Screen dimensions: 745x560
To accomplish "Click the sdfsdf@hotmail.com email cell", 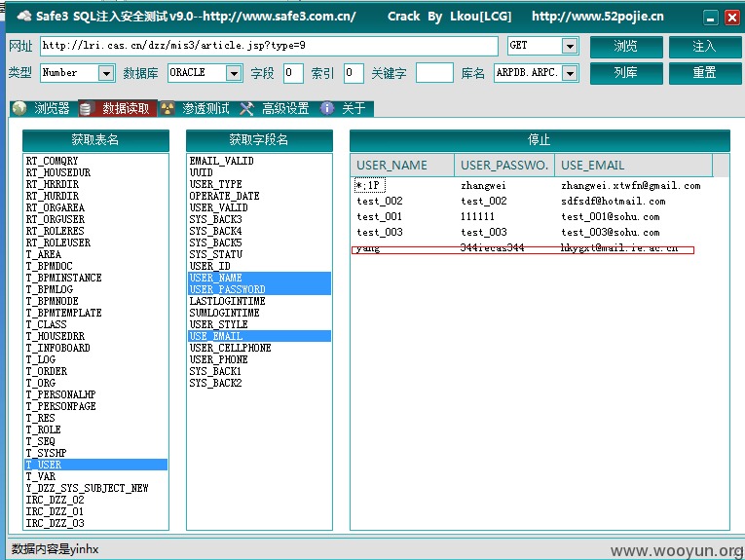I will click(613, 202).
